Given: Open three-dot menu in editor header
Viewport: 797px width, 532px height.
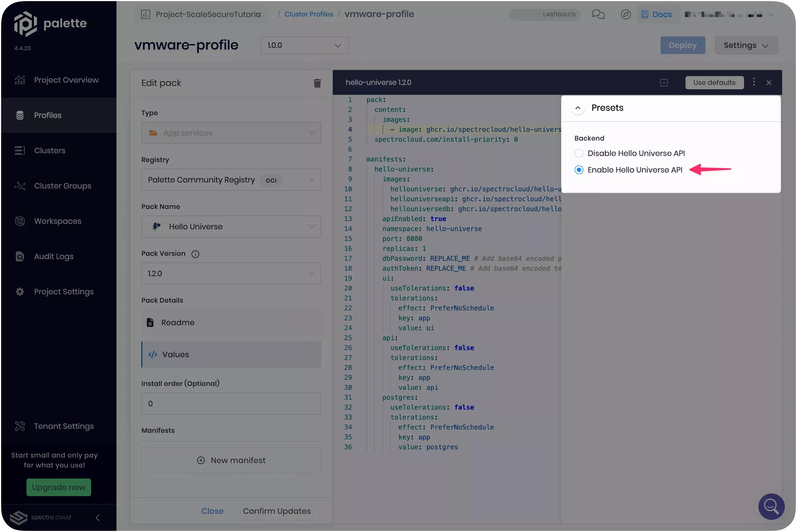Looking at the screenshot, I should click(754, 82).
